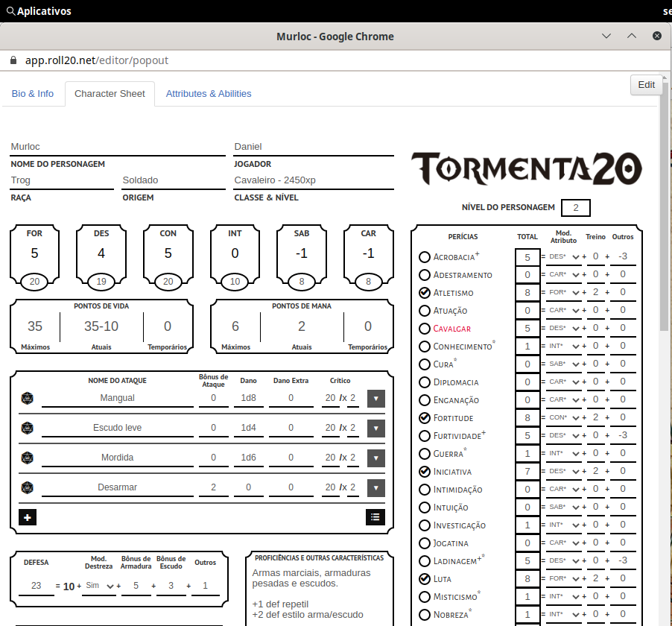Viewport: 672px width, 626px height.
Task: Expand the options arrow on the Mangual row
Action: click(x=375, y=398)
